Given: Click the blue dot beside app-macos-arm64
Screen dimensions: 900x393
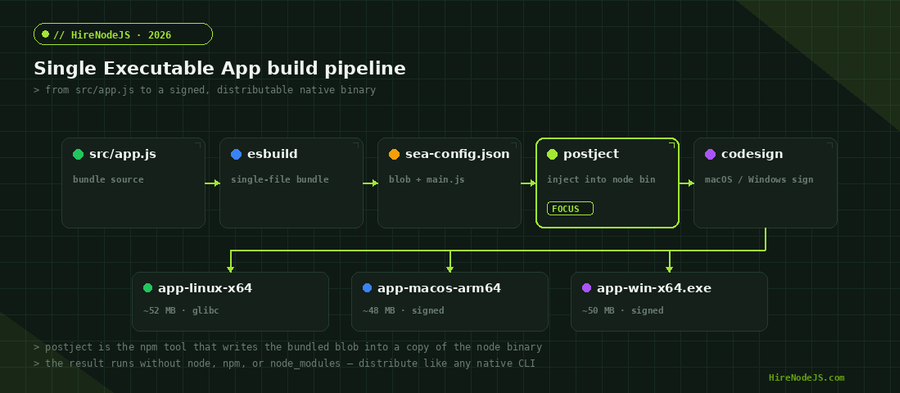Looking at the screenshot, I should point(367,288).
